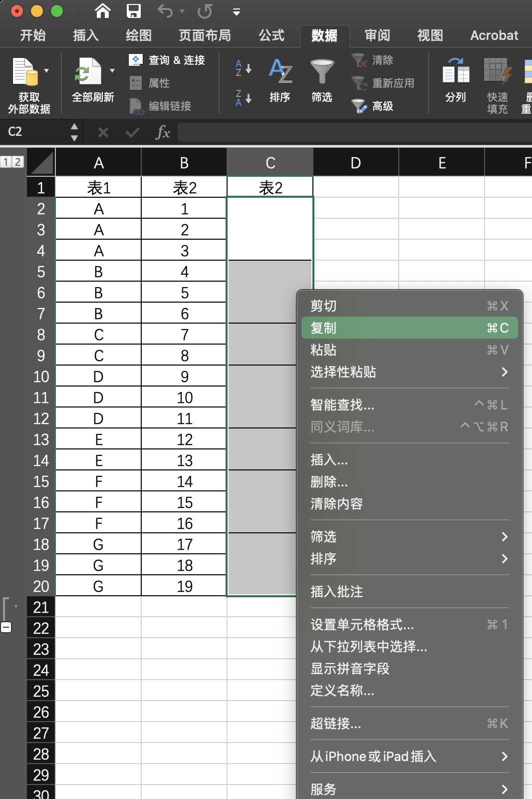Open the Customize Quick Access Toolbar dropdown
Image resolution: width=532 pixels, height=799 pixels.
237,11
